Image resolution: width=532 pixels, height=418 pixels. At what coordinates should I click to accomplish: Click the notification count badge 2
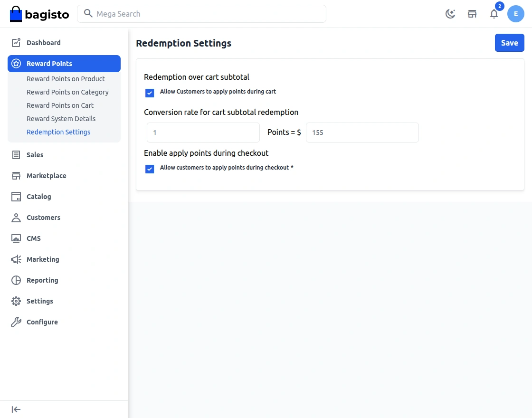(x=499, y=7)
